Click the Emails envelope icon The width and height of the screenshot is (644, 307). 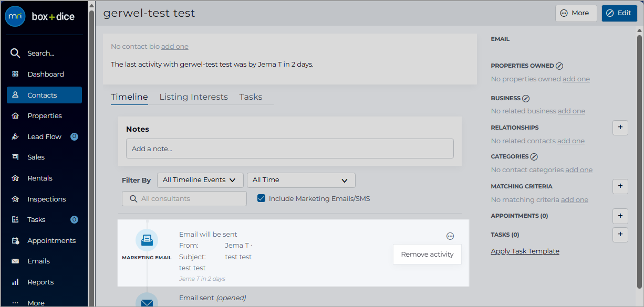[15, 261]
